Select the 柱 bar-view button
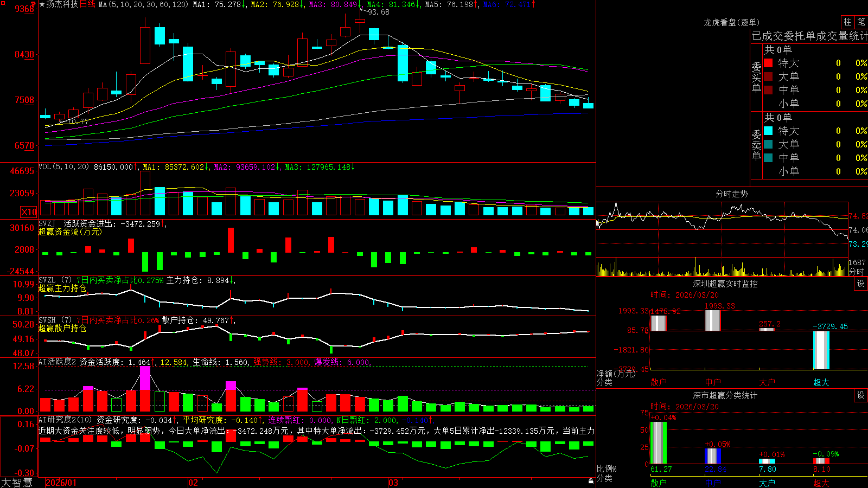This screenshot has width=868, height=488. click(x=847, y=22)
